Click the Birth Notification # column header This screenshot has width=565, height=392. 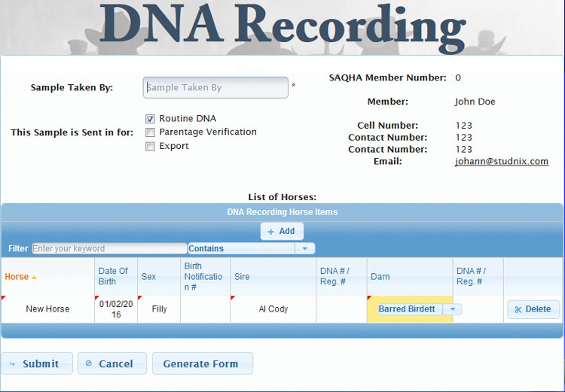(206, 276)
